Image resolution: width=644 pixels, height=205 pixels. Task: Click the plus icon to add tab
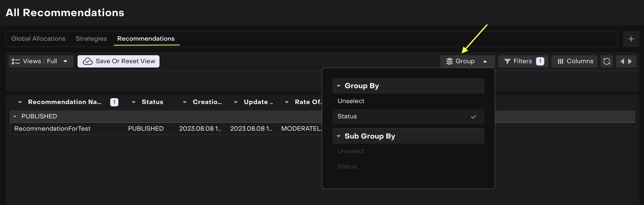(x=631, y=39)
